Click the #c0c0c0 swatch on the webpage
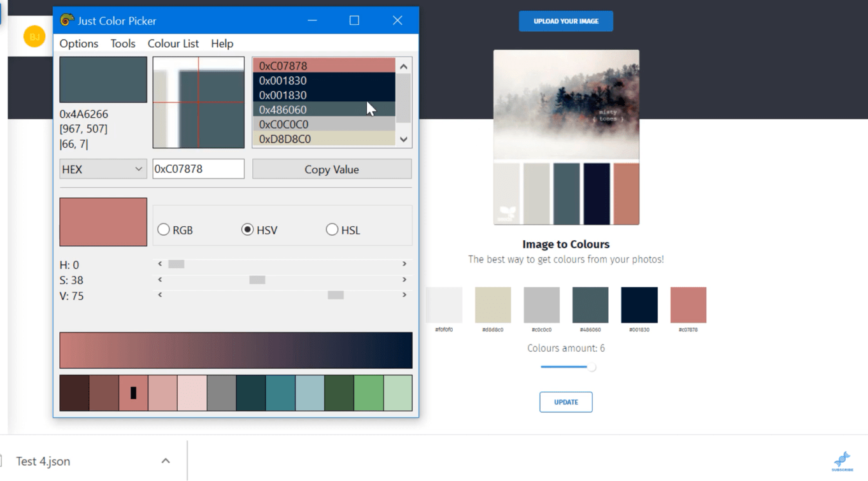 542,305
